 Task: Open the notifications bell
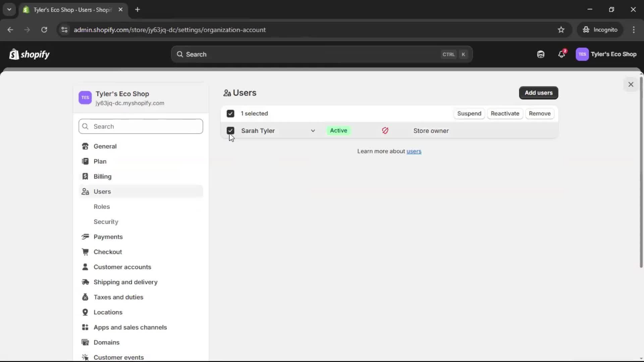(x=562, y=54)
